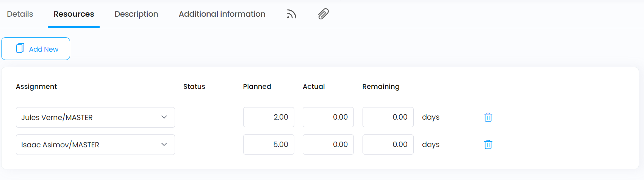Viewport: 644px width, 180px height.
Task: Delete Isaac Asimov assignment with trash icon
Action: pos(488,145)
